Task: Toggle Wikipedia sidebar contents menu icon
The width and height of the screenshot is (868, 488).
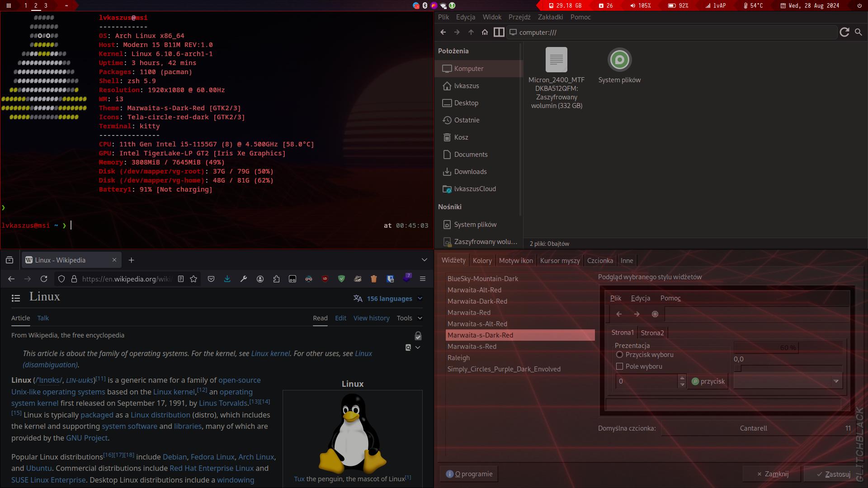Action: point(16,298)
